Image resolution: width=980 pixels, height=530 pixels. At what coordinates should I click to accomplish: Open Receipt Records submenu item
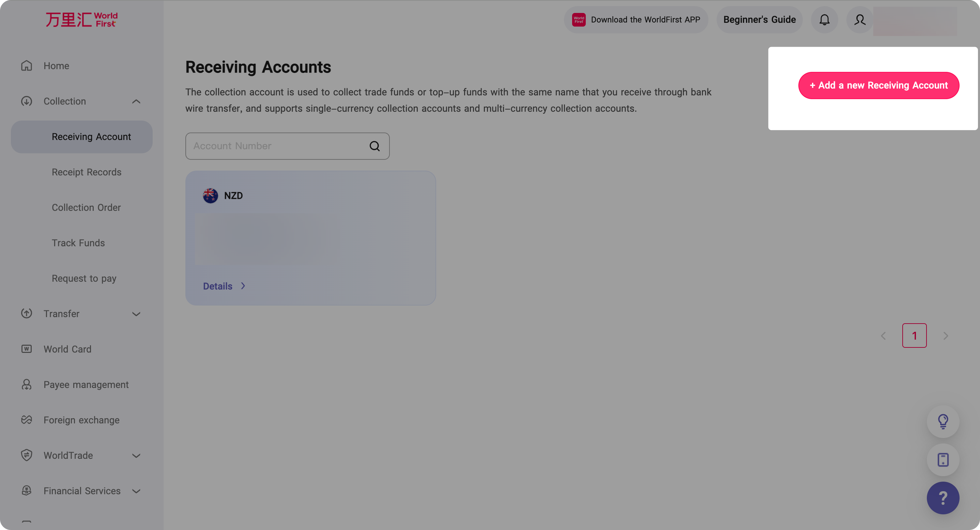[86, 172]
